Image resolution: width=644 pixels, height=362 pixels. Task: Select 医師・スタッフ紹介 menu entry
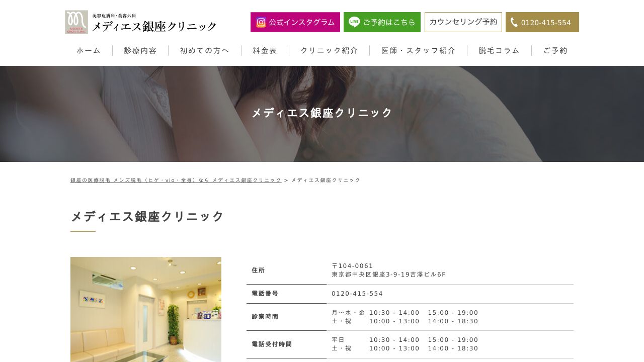418,50
